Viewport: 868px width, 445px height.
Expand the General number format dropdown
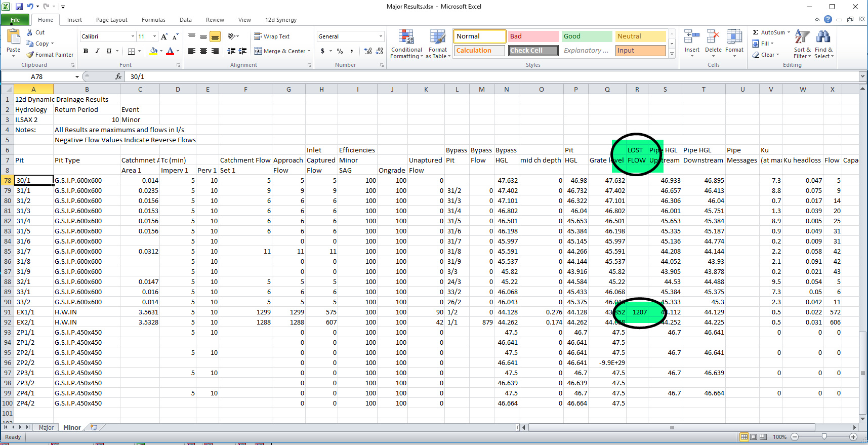(381, 36)
